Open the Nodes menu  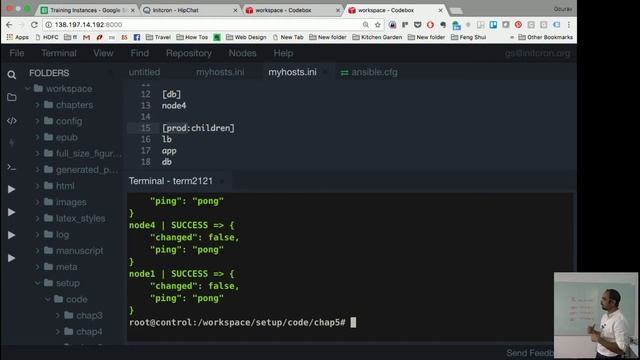[242, 53]
